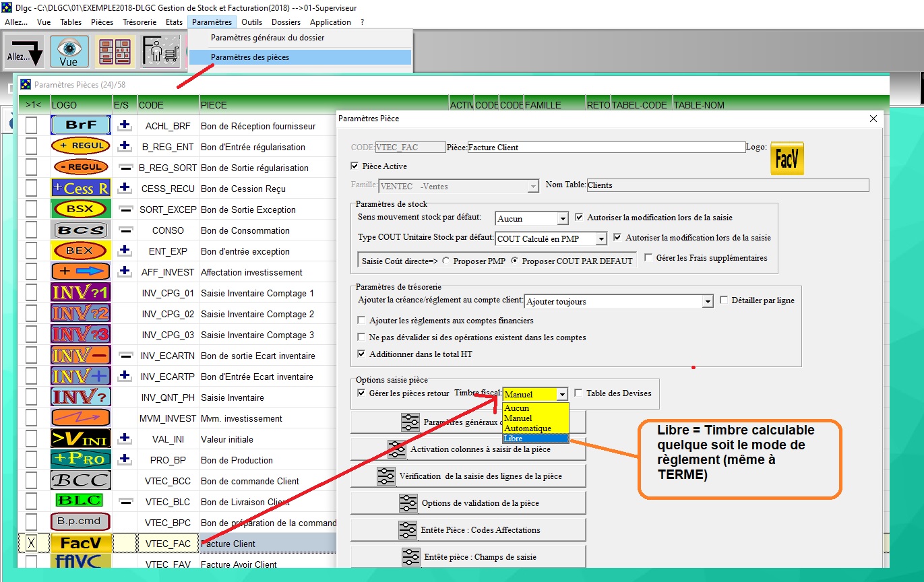Choose Libre in Timbre fiscal list
924x582 pixels.
click(x=536, y=439)
